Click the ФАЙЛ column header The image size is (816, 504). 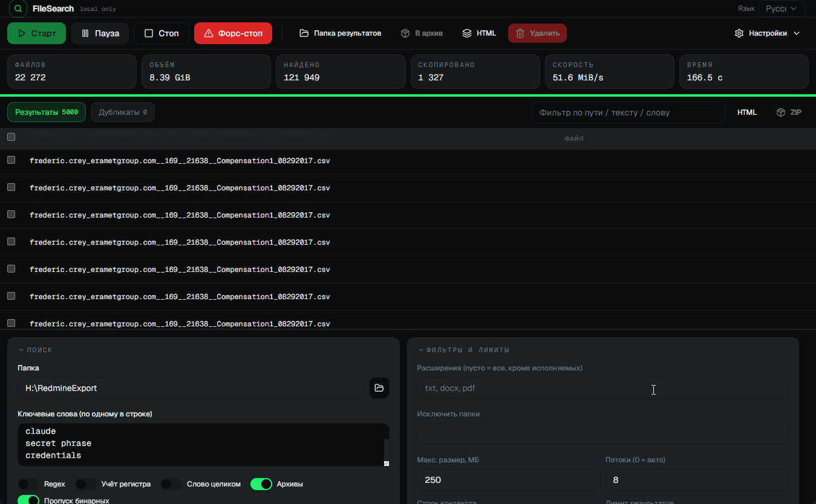point(574,139)
